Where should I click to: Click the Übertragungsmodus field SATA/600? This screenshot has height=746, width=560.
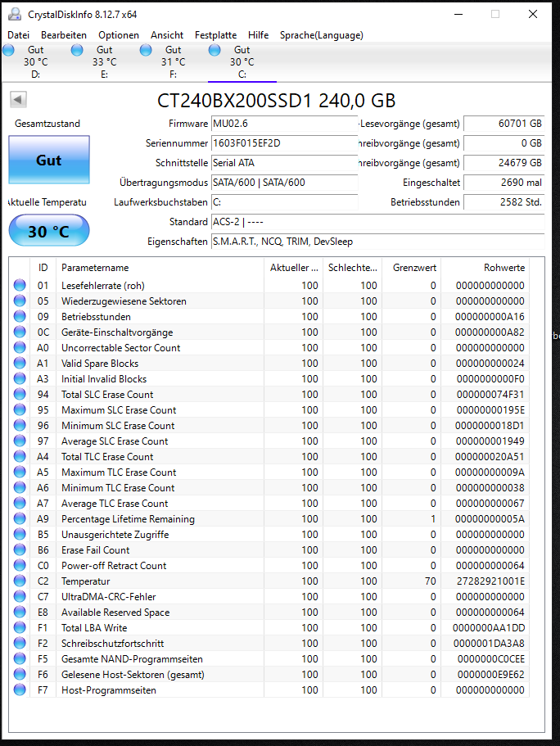click(284, 183)
